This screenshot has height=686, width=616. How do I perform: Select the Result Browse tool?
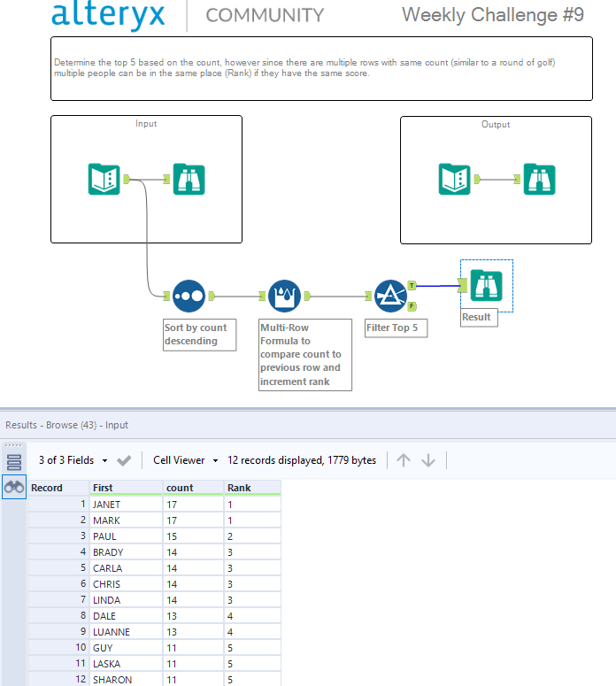(x=486, y=285)
